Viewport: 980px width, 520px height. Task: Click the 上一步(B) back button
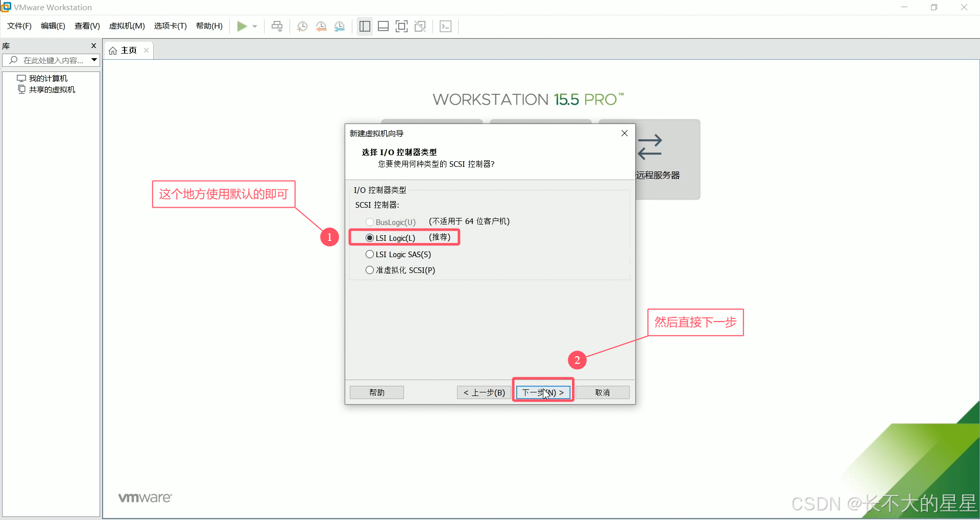pos(484,392)
